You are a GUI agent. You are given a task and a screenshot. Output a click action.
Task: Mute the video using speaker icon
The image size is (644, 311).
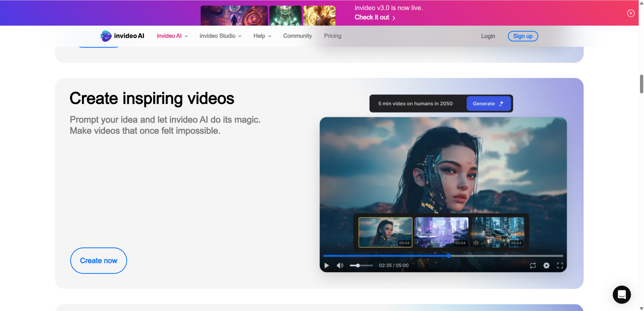[340, 265]
